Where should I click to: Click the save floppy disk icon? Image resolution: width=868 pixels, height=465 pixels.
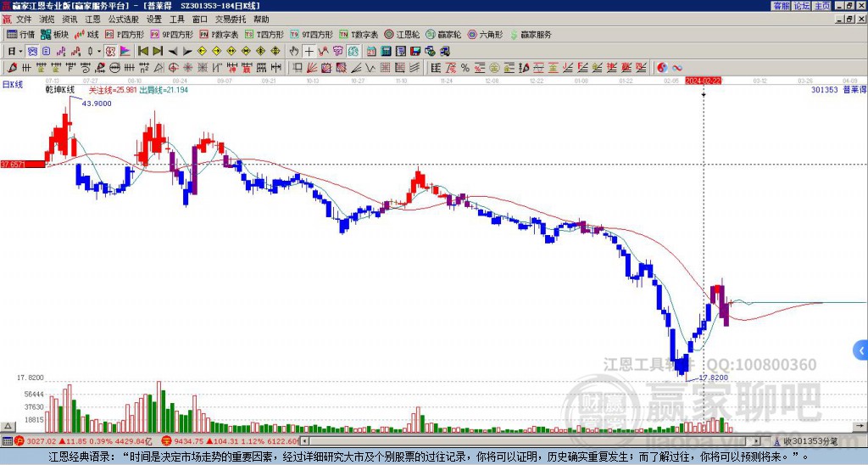pos(415,52)
